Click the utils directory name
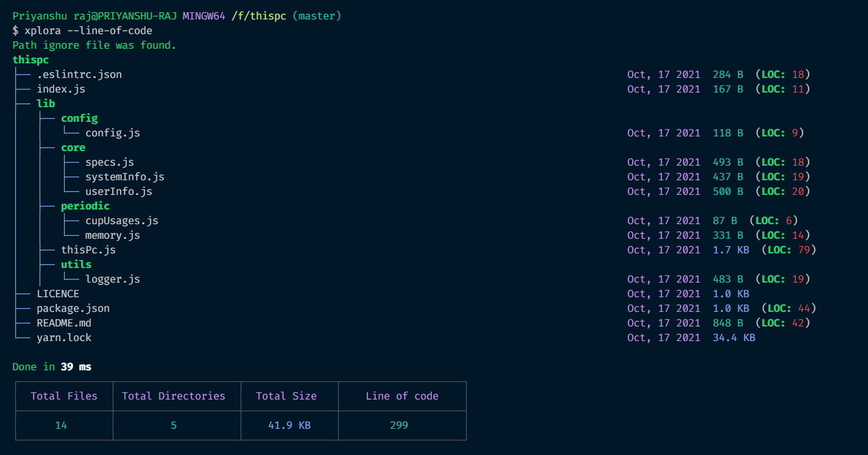Viewport: 868px width, 455px height. (x=76, y=264)
